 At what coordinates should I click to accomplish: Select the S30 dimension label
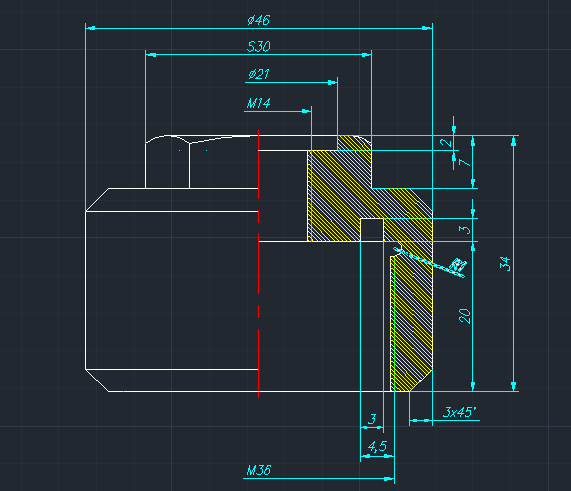point(259,46)
